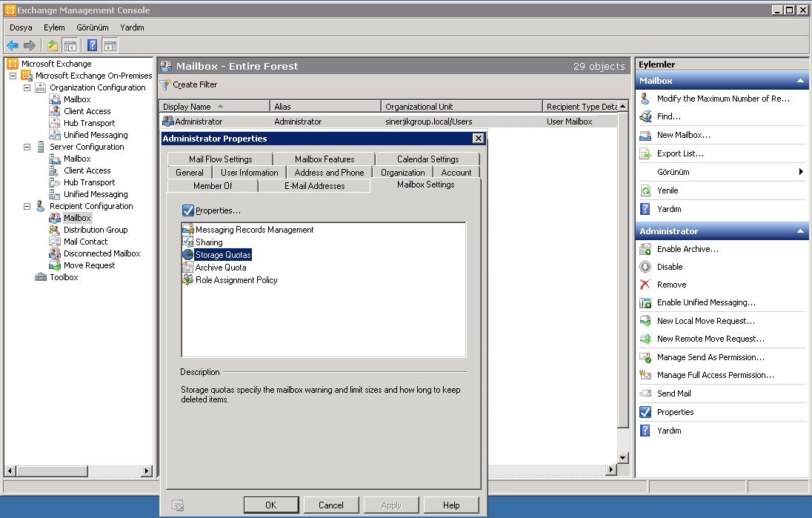812x518 pixels.
Task: Open the E-Mail Addresses tab
Action: pos(314,186)
